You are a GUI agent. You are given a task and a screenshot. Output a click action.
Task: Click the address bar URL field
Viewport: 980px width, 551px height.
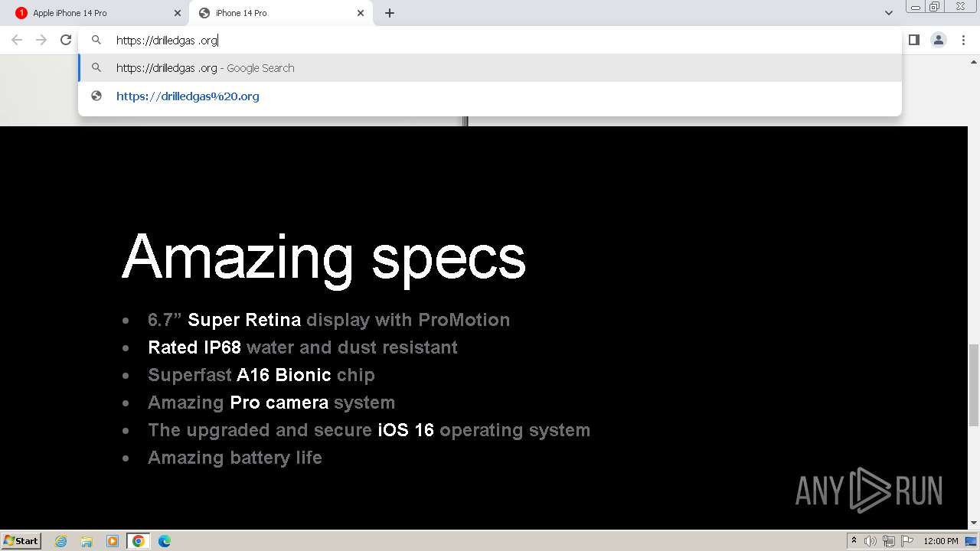point(490,40)
